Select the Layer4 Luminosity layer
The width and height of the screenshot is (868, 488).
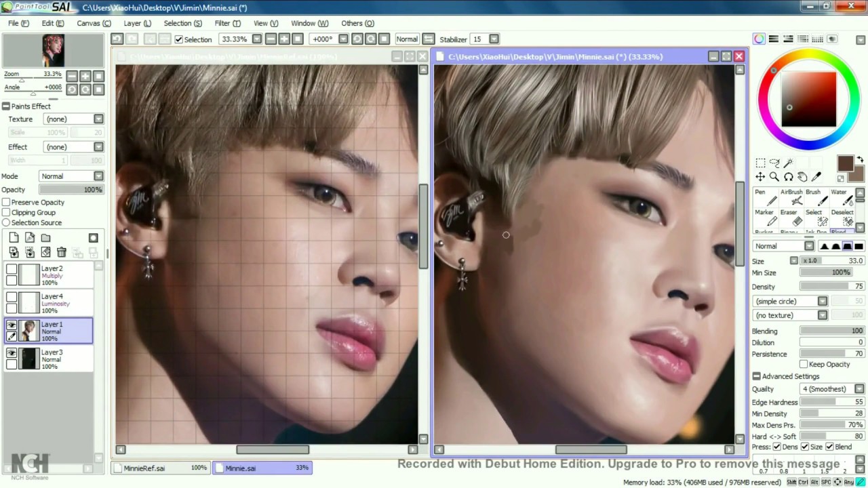[x=49, y=303]
